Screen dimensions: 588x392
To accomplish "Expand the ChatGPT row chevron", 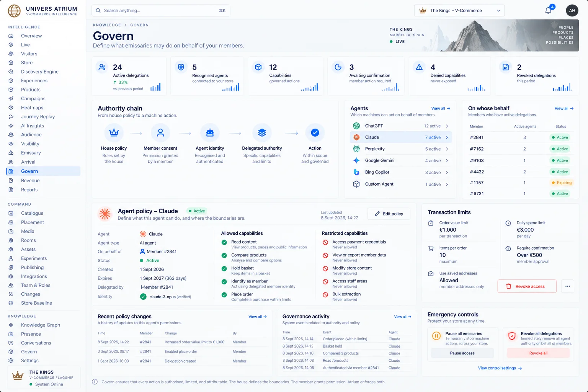I will (x=447, y=126).
